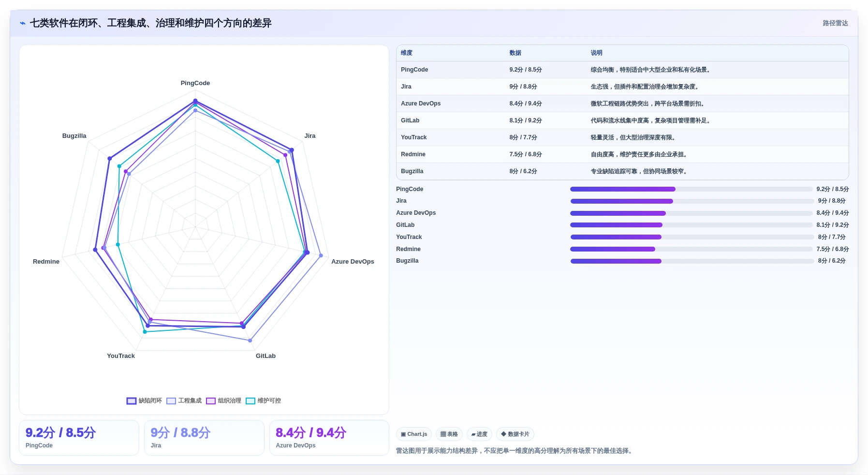Click the 表格 tag chip
This screenshot has height=475, width=868.
[x=449, y=434]
